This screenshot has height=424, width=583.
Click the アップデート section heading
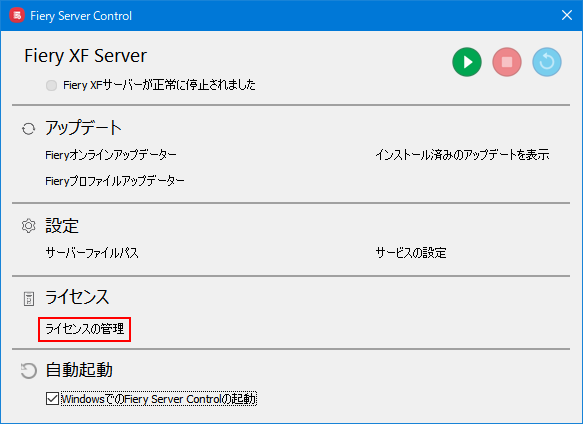point(84,128)
